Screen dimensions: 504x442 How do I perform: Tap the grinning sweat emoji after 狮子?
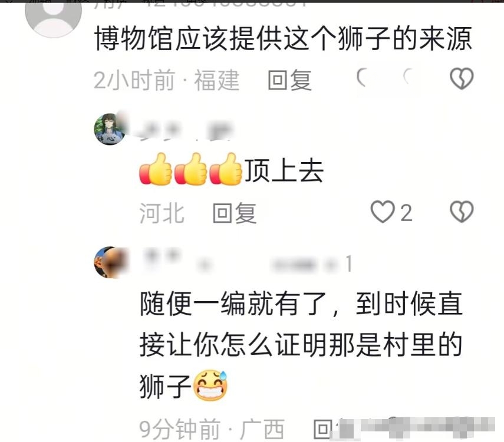210,385
